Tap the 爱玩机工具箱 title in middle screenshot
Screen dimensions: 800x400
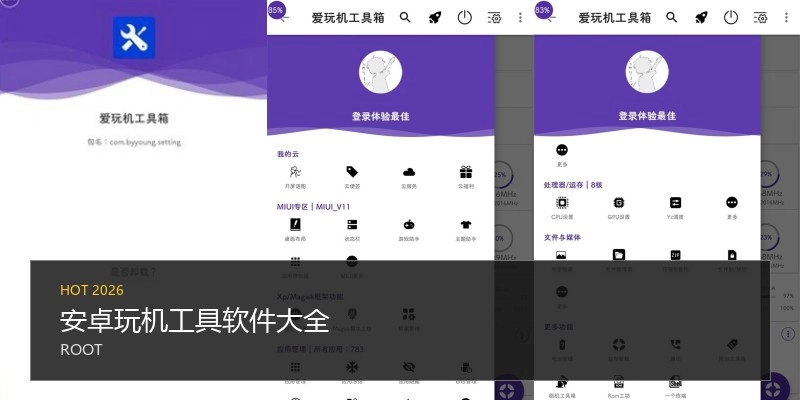[348, 18]
